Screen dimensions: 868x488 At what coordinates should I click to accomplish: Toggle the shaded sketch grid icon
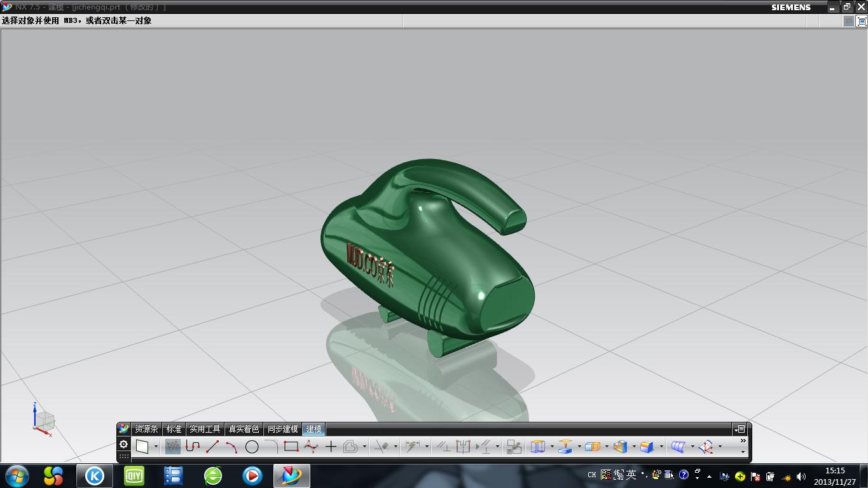(173, 447)
